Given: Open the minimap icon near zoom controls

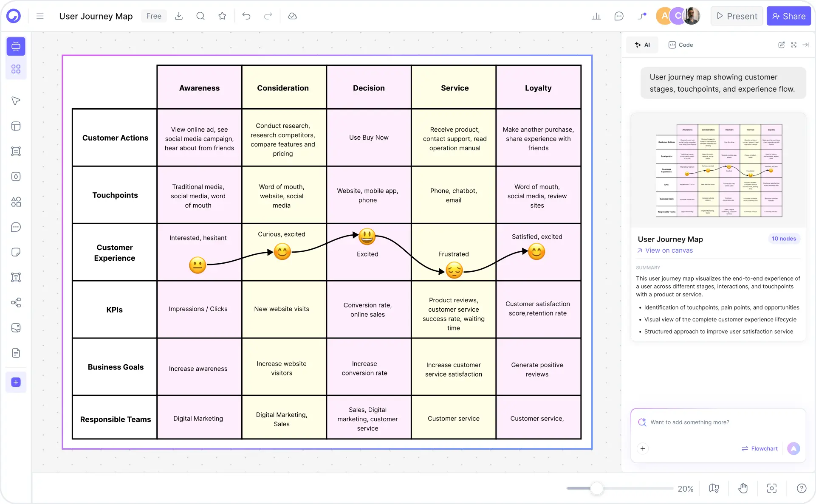Looking at the screenshot, I should (714, 488).
